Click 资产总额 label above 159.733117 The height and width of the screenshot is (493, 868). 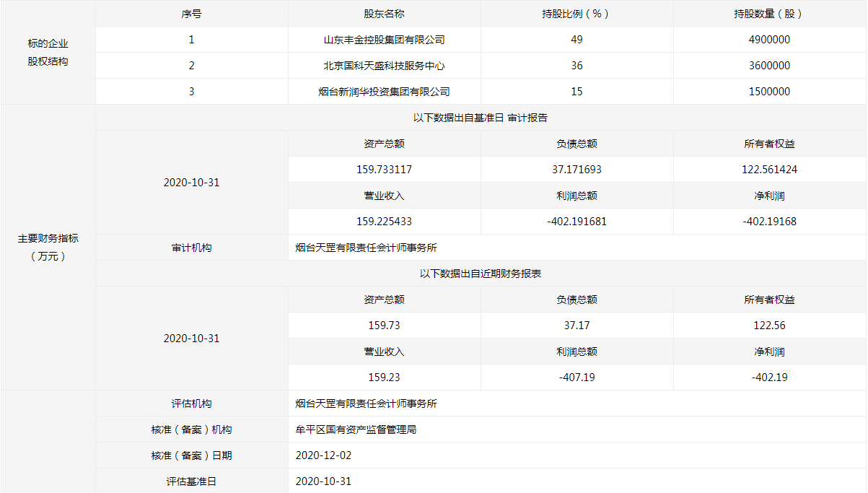(x=384, y=144)
